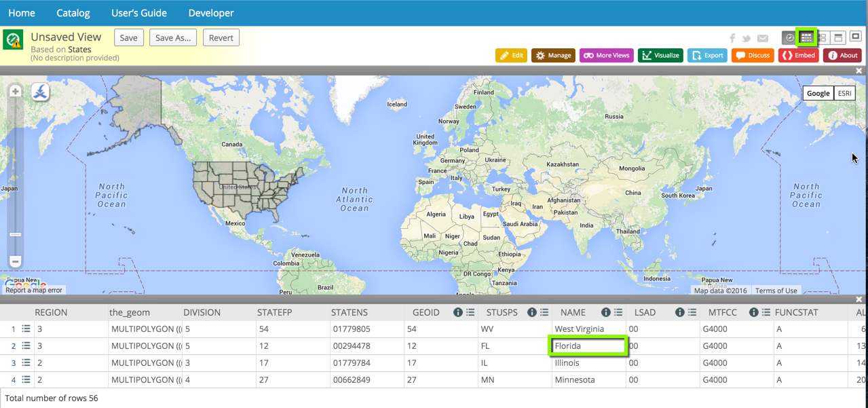Select the West Virginia name cell

pos(588,329)
